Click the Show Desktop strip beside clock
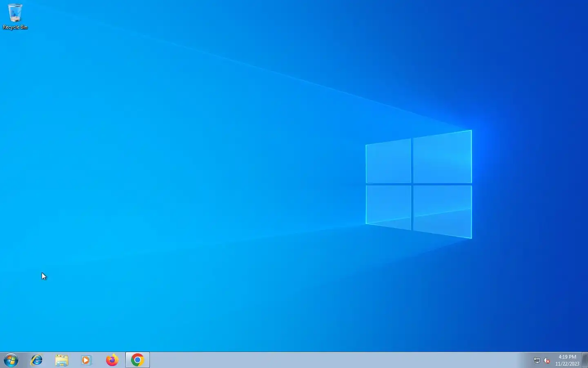 tap(585, 360)
